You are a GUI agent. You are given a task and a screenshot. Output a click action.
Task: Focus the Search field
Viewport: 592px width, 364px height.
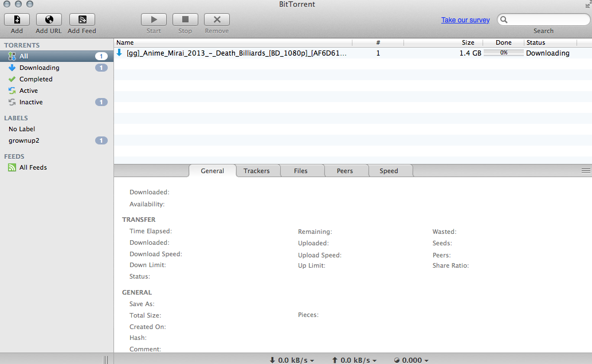(x=544, y=19)
